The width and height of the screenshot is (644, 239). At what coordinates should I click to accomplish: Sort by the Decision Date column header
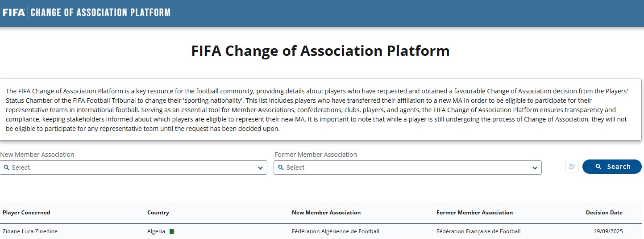click(x=604, y=213)
